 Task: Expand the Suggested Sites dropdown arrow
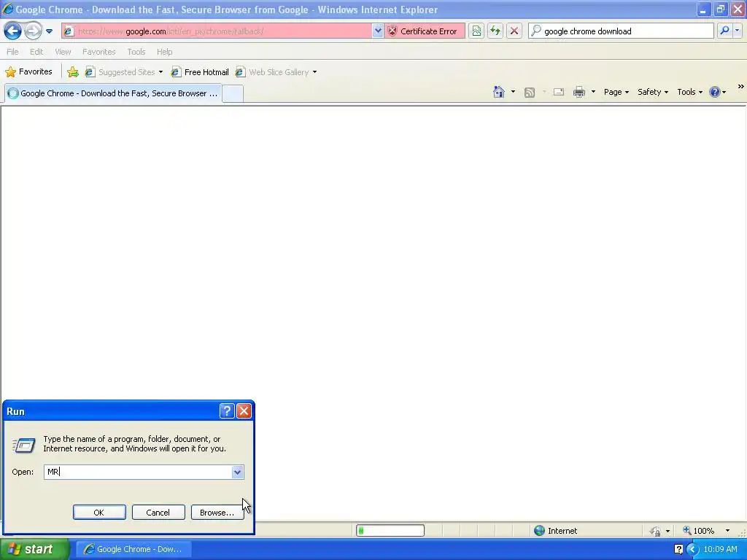[160, 72]
